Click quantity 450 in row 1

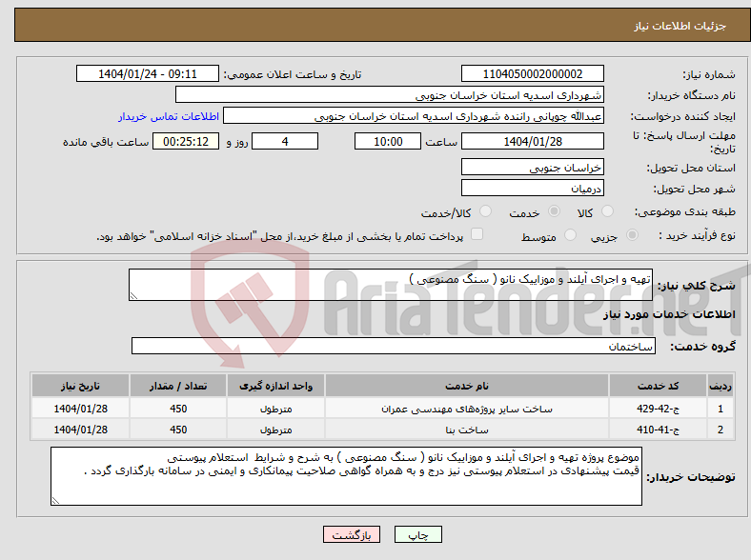(178, 409)
